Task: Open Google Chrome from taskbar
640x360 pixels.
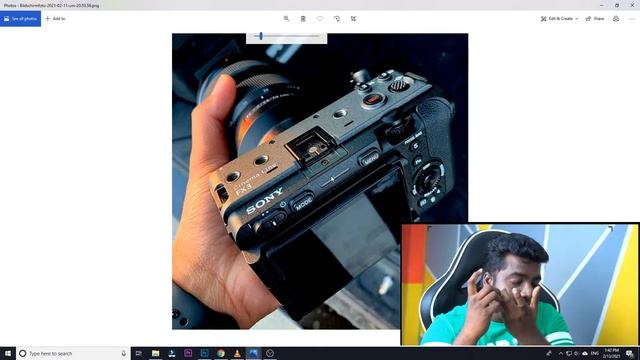Action: click(x=221, y=353)
